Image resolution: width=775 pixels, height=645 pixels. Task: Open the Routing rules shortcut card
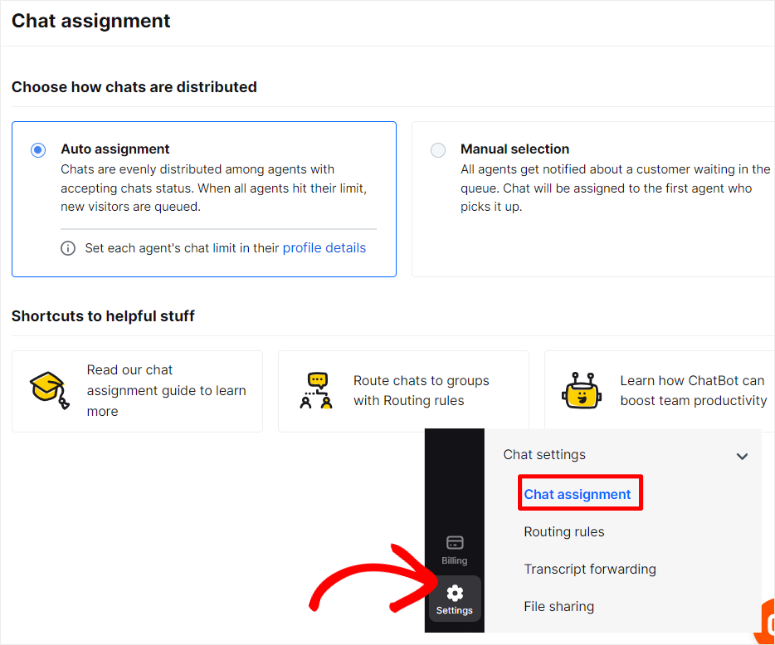coord(403,391)
